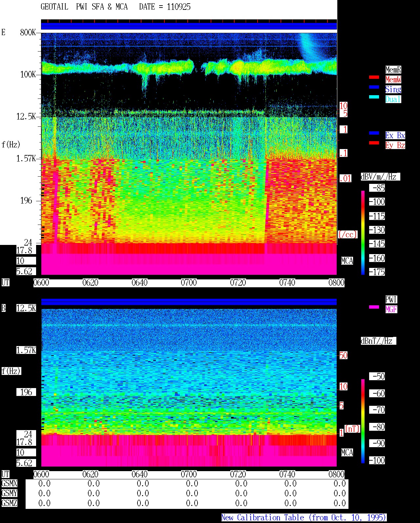Click the blue Sing legend swatch
This screenshot has height=523, width=420.
374,87
